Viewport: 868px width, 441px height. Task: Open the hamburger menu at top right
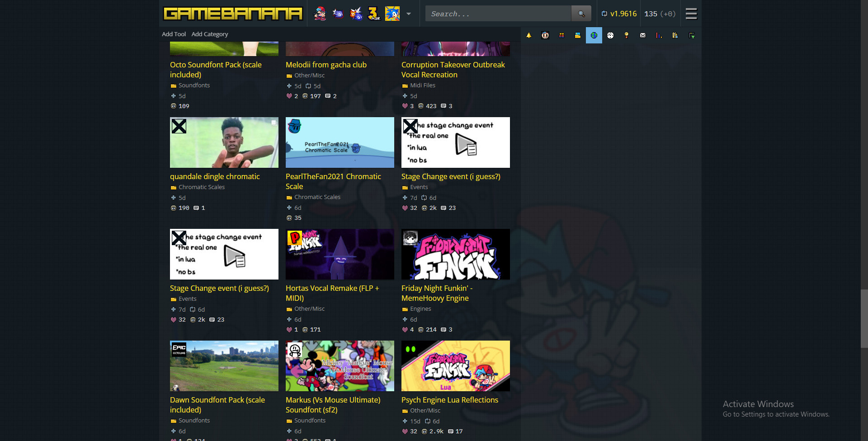click(691, 14)
